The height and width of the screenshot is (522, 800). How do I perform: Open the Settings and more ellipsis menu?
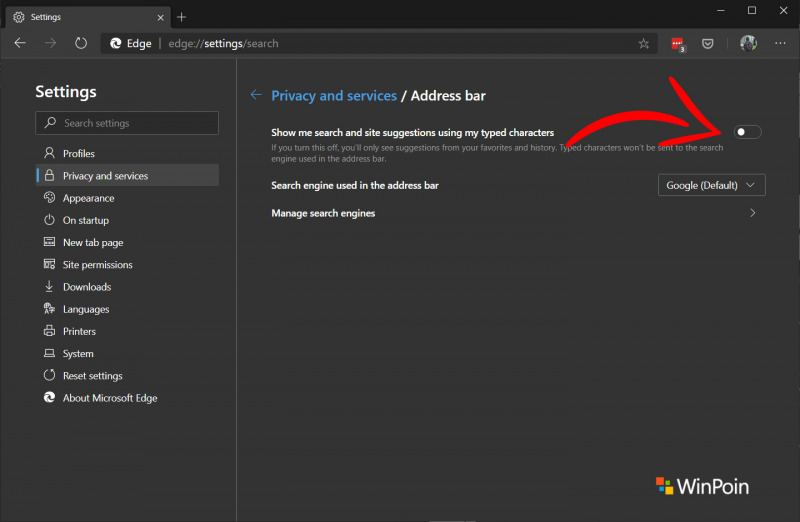pos(780,43)
